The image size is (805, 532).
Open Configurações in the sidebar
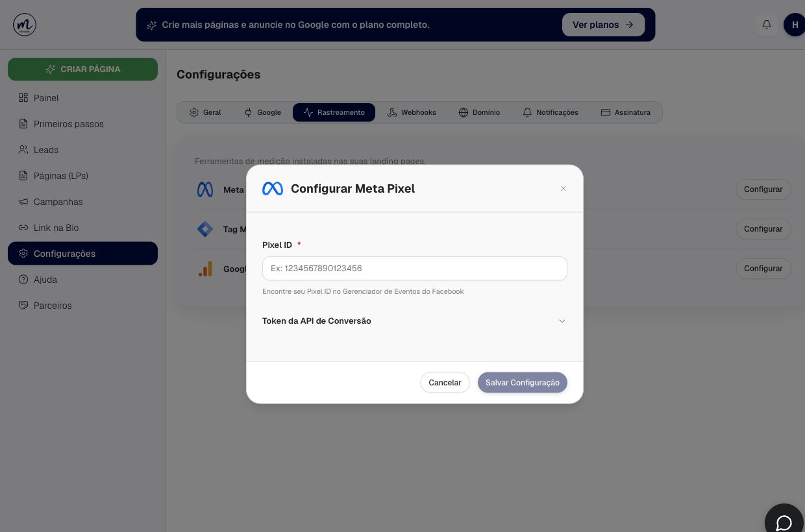(82, 254)
